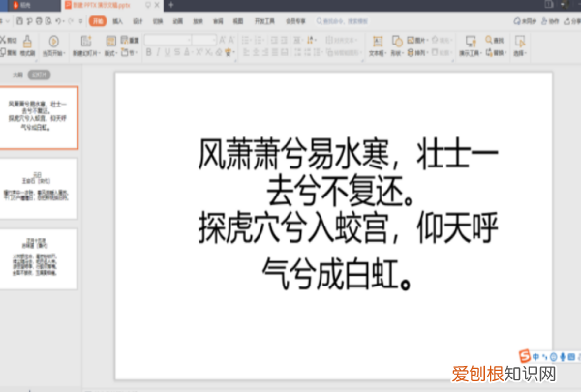Click the poem text on the slide

[x=348, y=214]
